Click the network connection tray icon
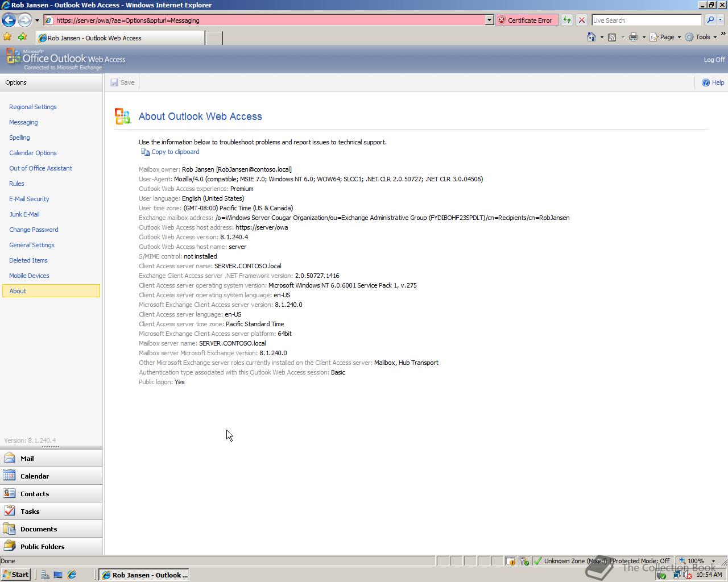728x582 pixels. coord(676,575)
